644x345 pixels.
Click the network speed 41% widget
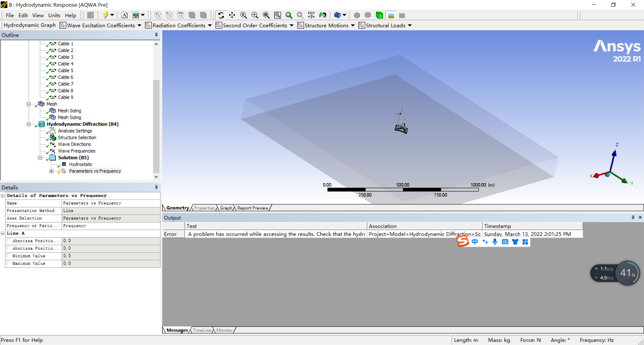pyautogui.click(x=615, y=273)
